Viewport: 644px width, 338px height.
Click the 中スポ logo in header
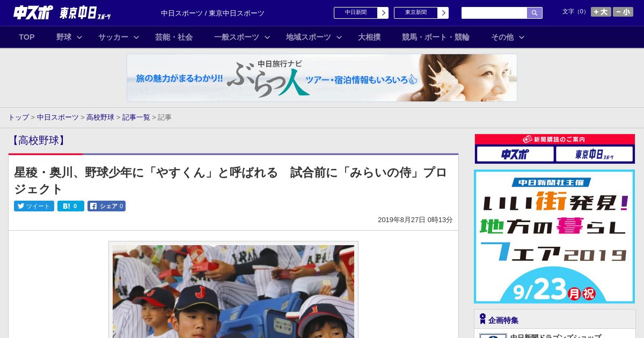33,12
